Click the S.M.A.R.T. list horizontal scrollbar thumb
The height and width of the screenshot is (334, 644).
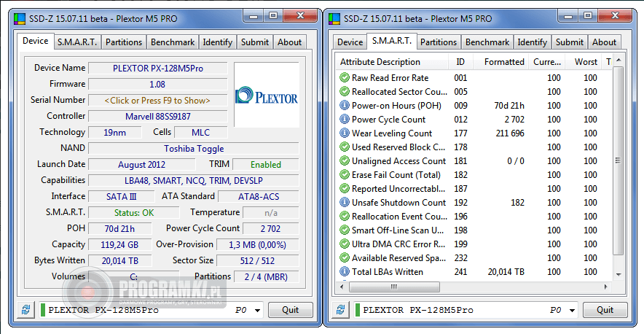394,287
